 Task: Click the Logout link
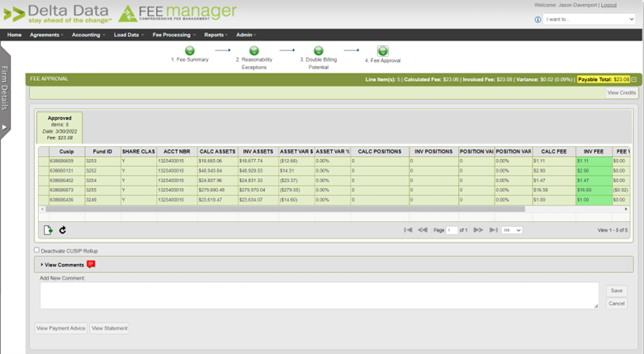click(x=608, y=5)
